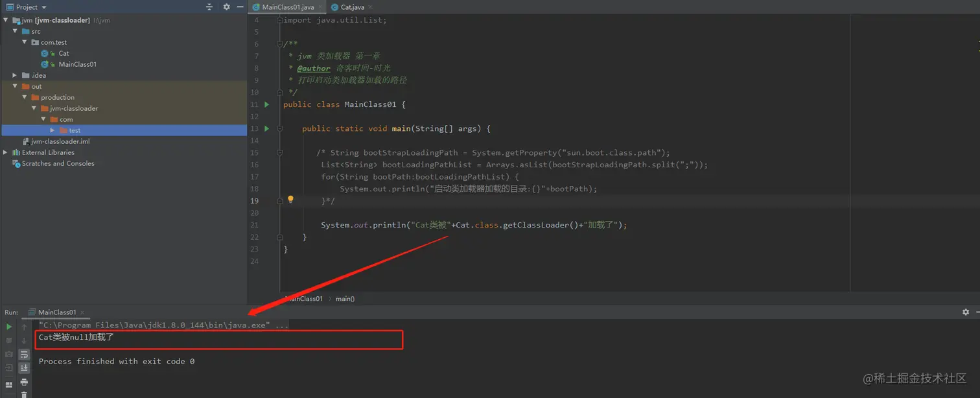Restore layout icon in the Run toolbar
Viewport: 980px width, 398px height.
[9, 384]
